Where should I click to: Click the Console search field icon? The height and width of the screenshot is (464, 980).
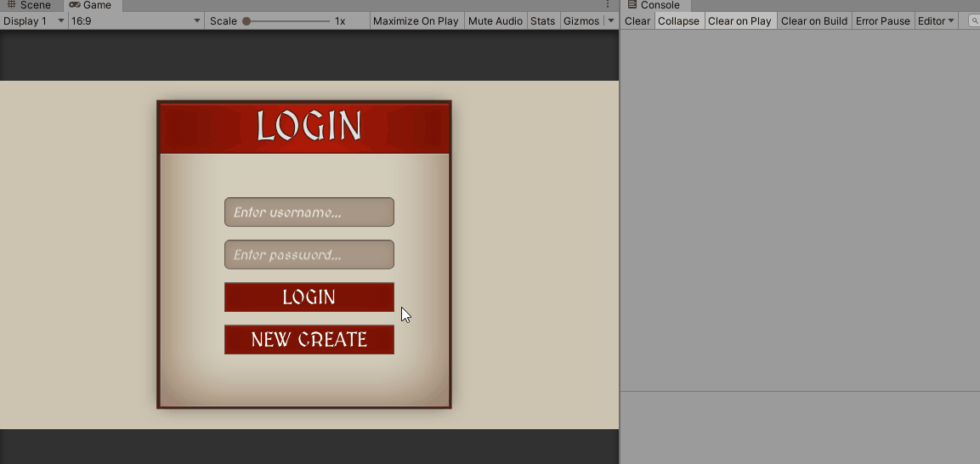974,21
